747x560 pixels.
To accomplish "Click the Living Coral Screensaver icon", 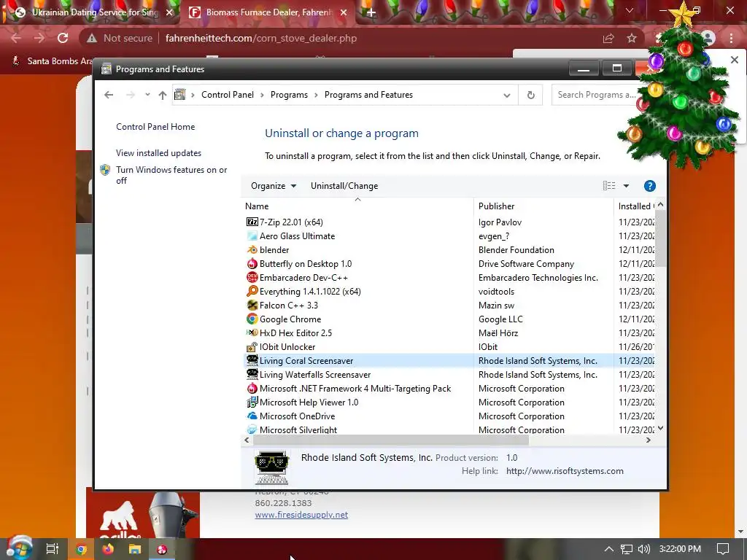I will point(252,360).
